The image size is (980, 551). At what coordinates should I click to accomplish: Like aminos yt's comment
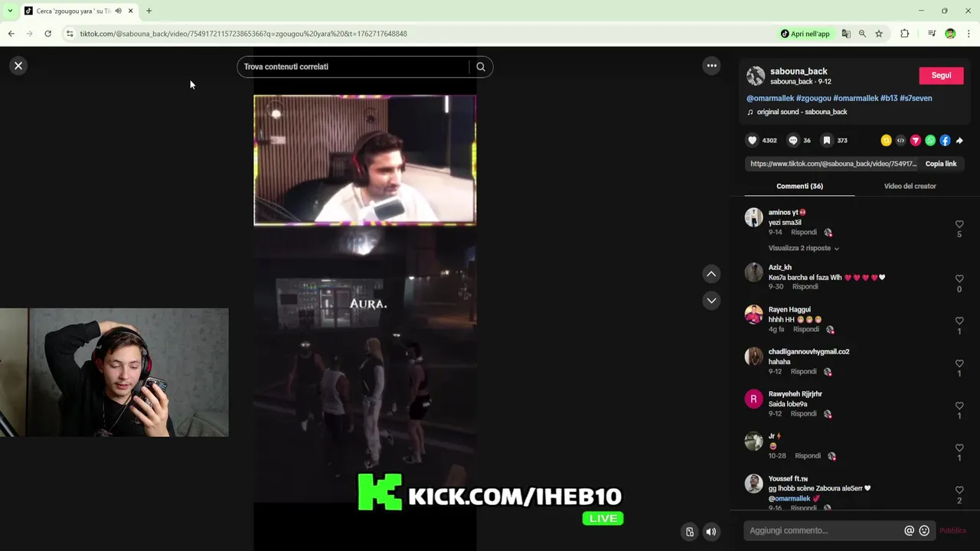(959, 224)
